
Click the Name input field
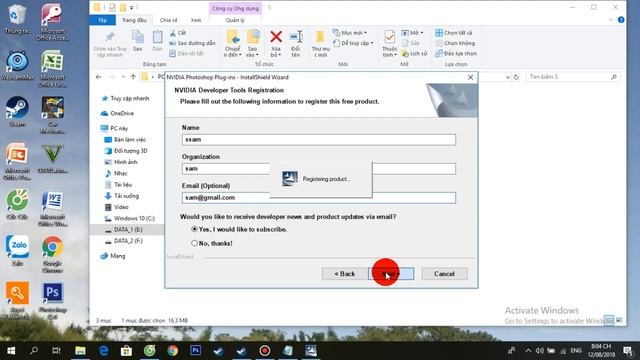pyautogui.click(x=319, y=140)
